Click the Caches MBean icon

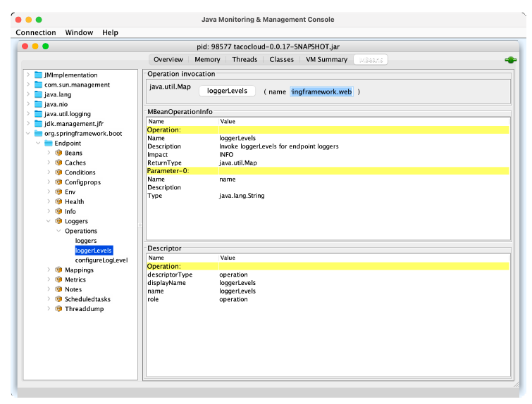click(58, 163)
